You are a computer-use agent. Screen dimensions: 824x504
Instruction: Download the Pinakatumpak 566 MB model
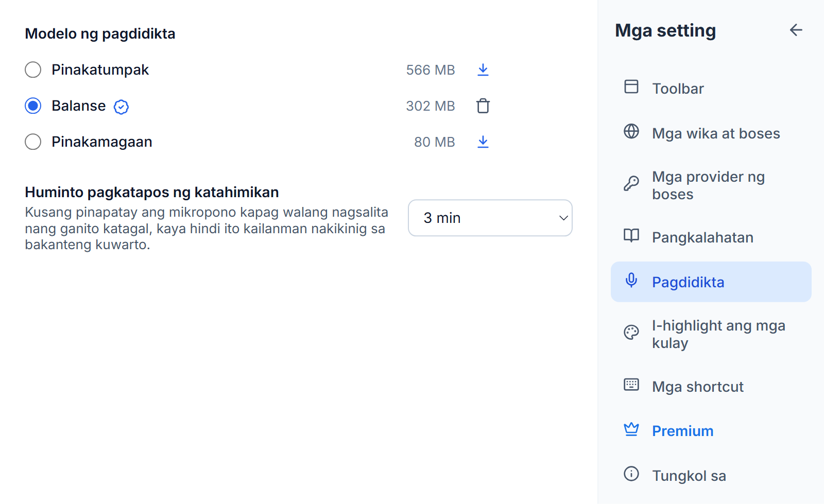pos(483,70)
